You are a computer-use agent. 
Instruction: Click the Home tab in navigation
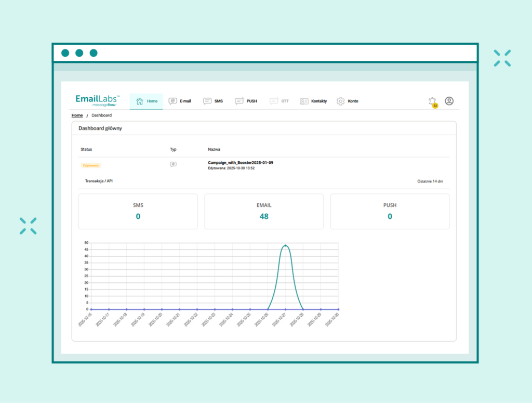click(147, 101)
